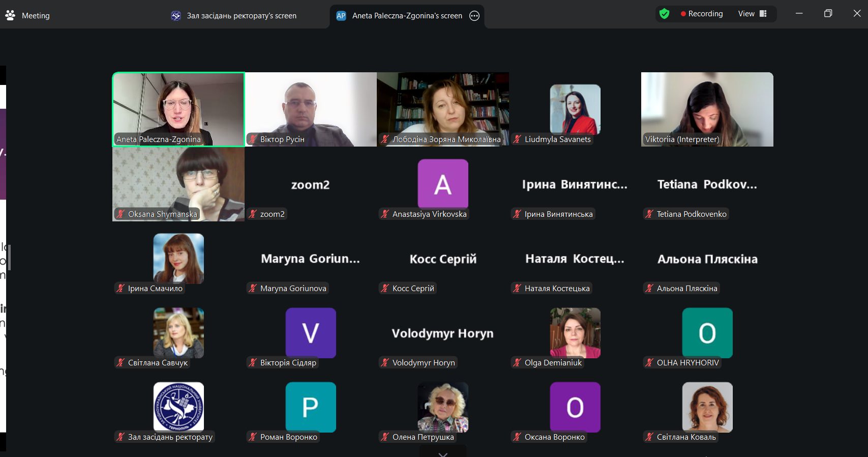Select the Aneta Paleczna-Zgonina's screen tab

[x=406, y=16]
